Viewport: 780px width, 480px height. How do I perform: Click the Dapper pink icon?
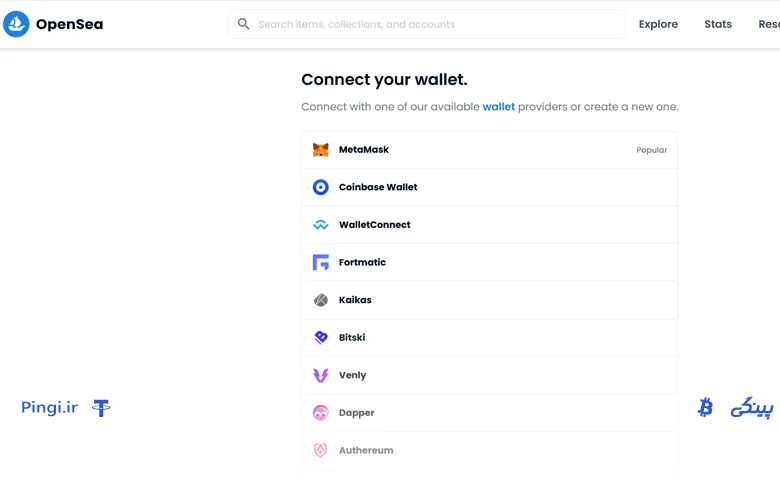(x=321, y=413)
